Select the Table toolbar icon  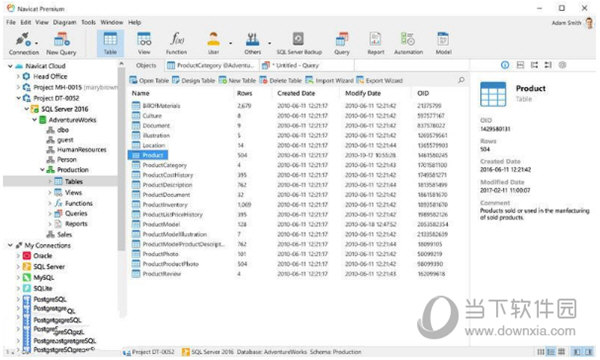pyautogui.click(x=110, y=44)
